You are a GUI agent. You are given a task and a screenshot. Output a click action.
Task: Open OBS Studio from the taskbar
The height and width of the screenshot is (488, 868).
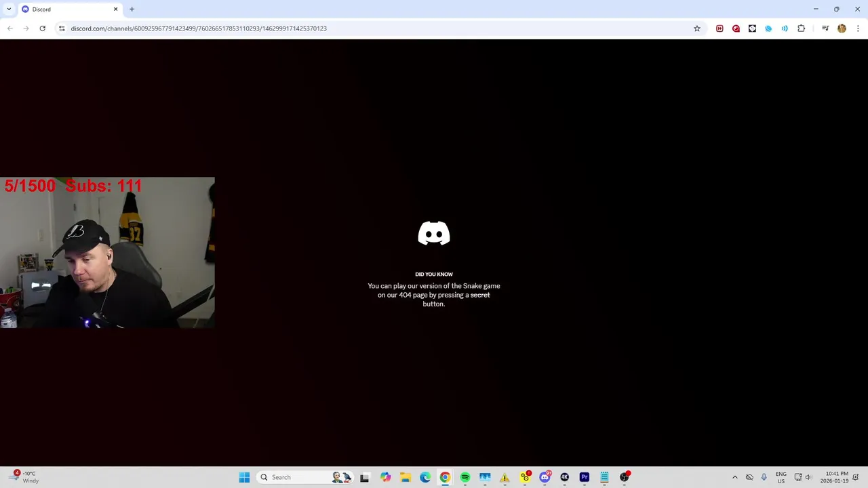(625, 477)
